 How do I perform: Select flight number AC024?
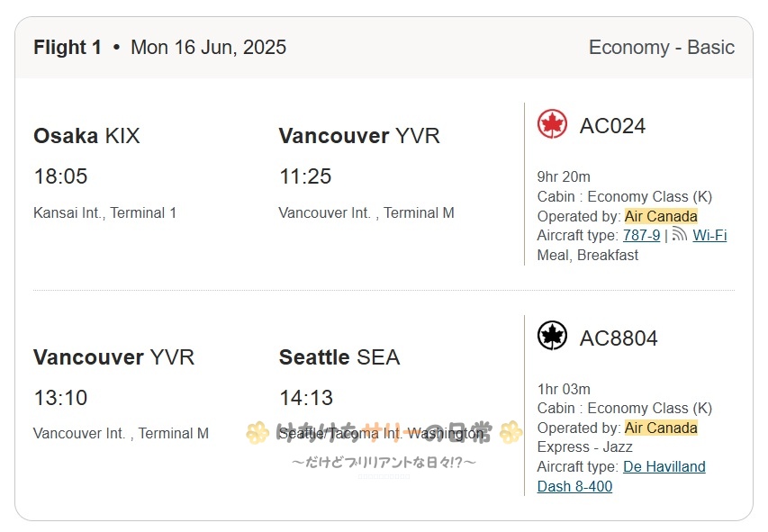click(612, 126)
